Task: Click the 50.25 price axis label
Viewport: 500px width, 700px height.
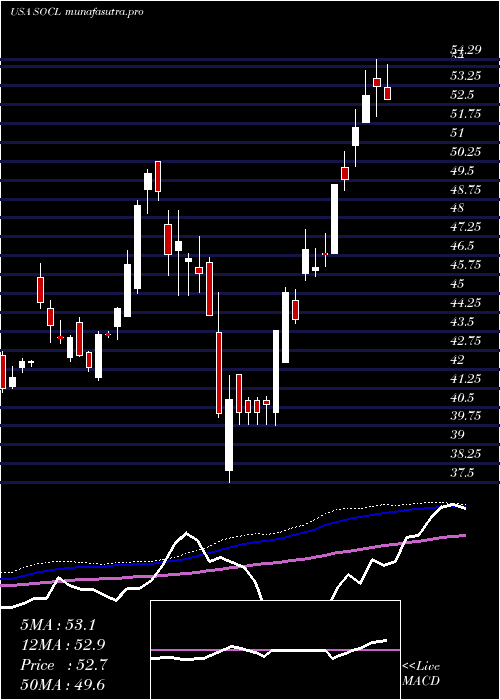Action: 466,152
